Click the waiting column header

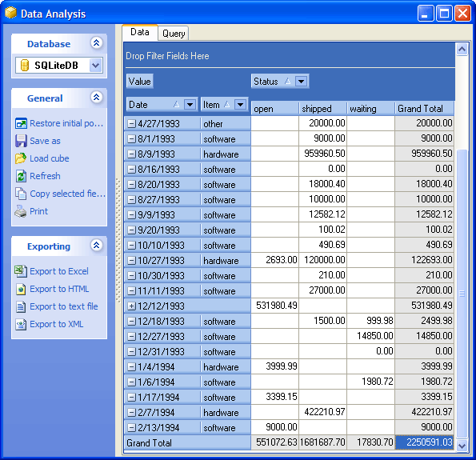click(x=370, y=108)
